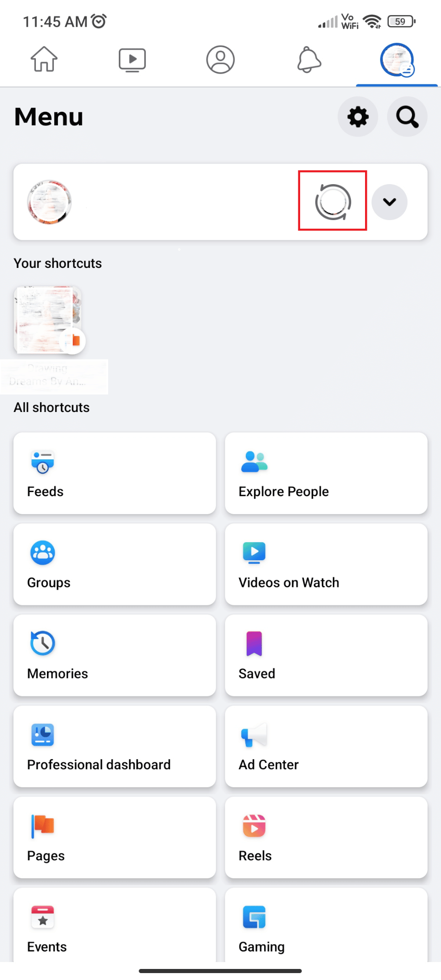Open Videos on Watch
This screenshot has height=980, width=441.
pyautogui.click(x=326, y=564)
